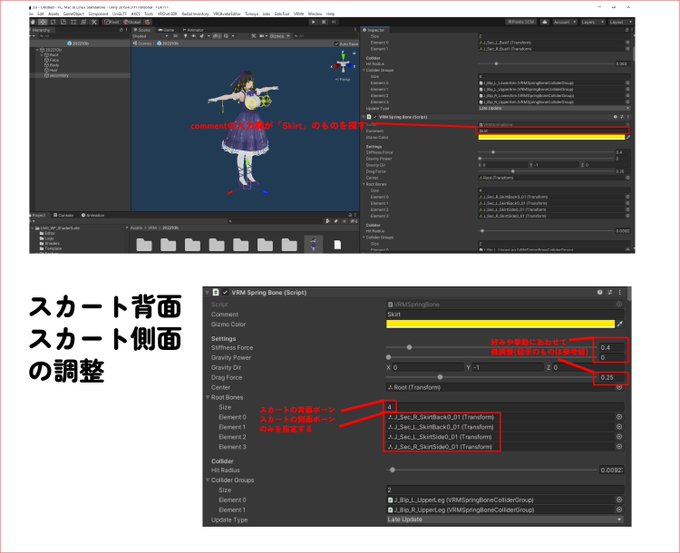
Task: Open the Shaded draw mode dropdown
Action: (x=150, y=36)
